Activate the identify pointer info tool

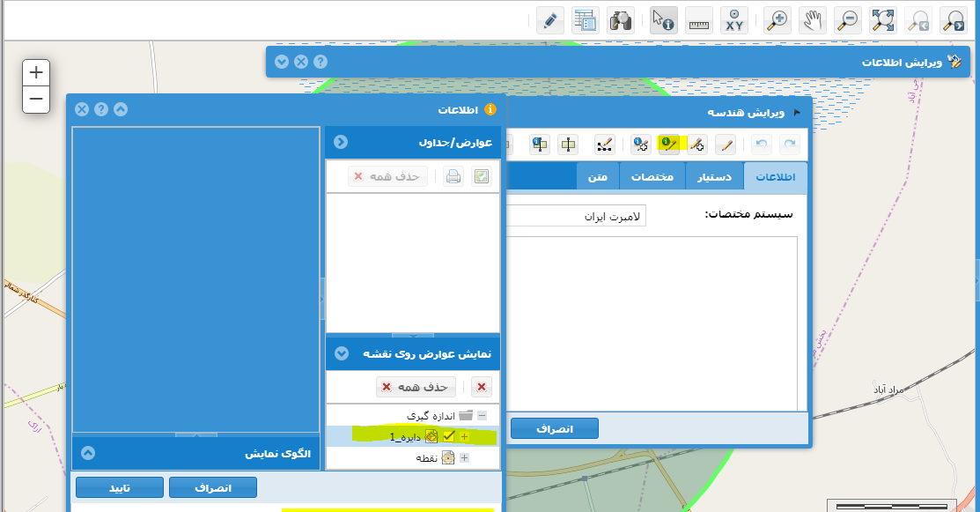click(663, 20)
